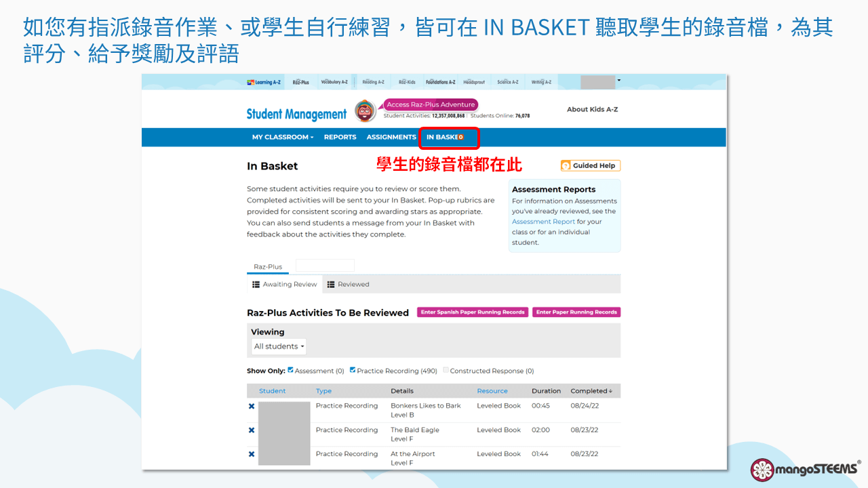Open the In Basket menu
The image size is (868, 488).
pyautogui.click(x=445, y=137)
